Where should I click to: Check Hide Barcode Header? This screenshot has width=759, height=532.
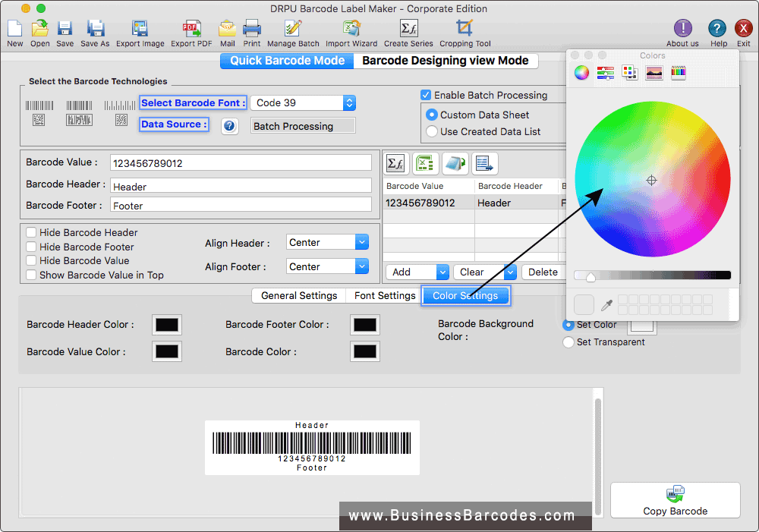pyautogui.click(x=31, y=232)
